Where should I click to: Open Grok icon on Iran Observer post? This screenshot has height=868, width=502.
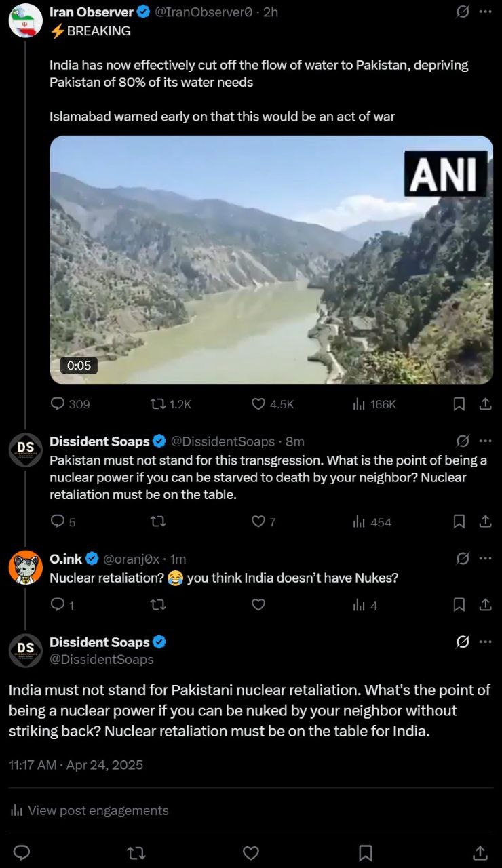pos(463,12)
